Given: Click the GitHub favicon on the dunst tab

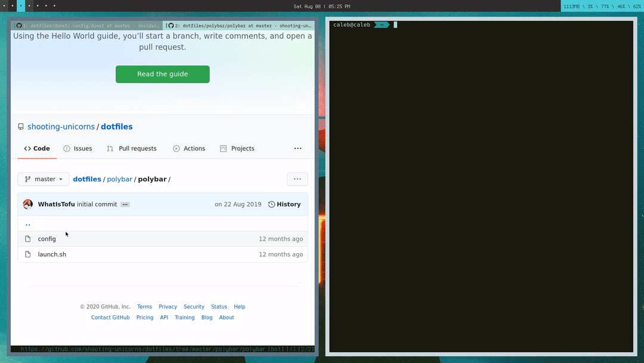Looking at the screenshot, I should tap(19, 26).
